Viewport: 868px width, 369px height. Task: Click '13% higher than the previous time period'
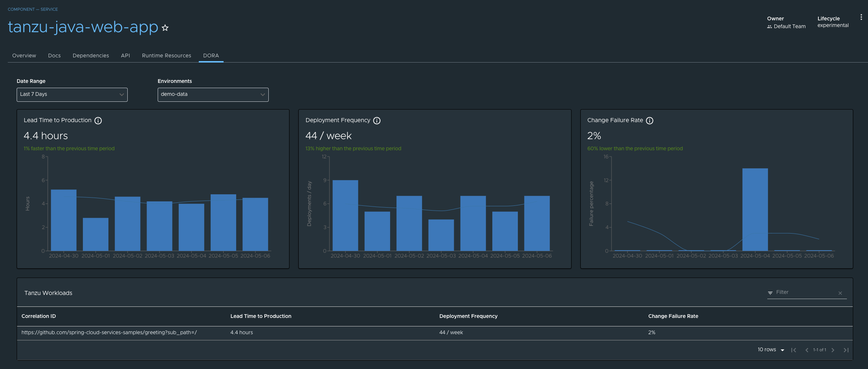pos(353,149)
